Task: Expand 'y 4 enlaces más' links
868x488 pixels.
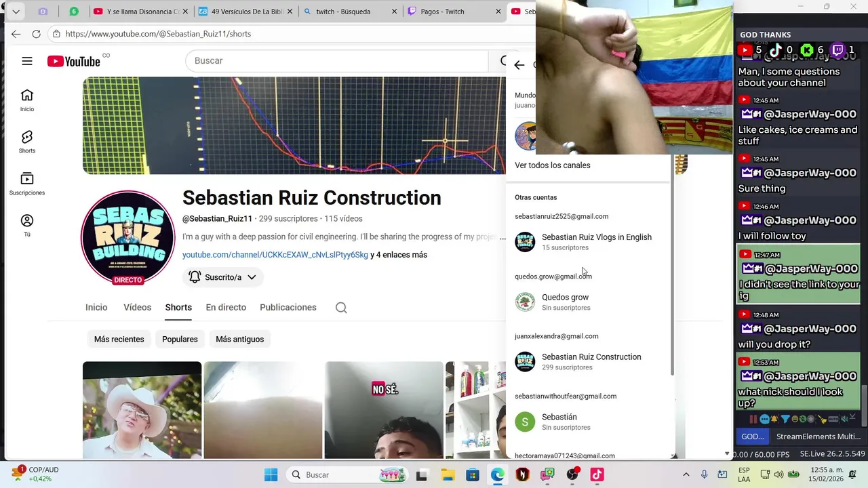Action: coord(399,255)
